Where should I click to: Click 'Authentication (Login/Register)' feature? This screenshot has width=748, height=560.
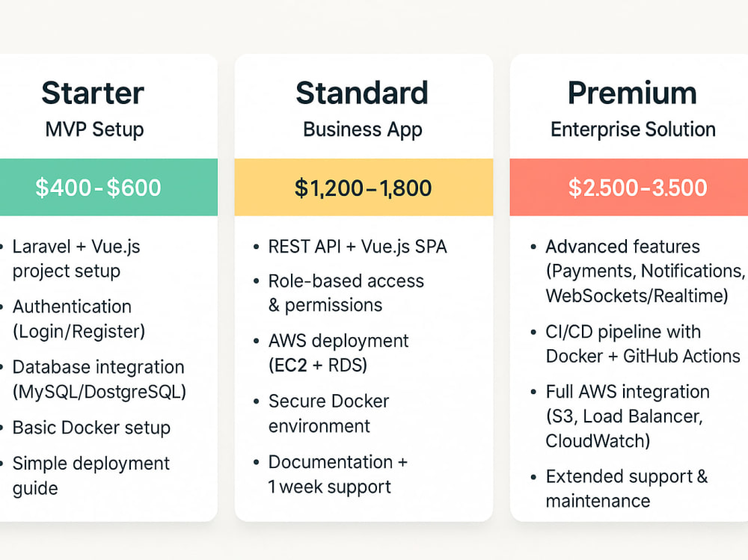tap(79, 319)
